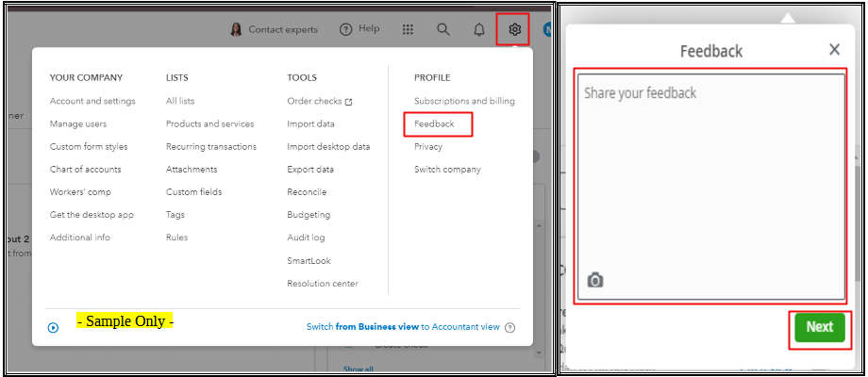Select Feedback under Profile
The height and width of the screenshot is (377, 868).
coord(434,123)
